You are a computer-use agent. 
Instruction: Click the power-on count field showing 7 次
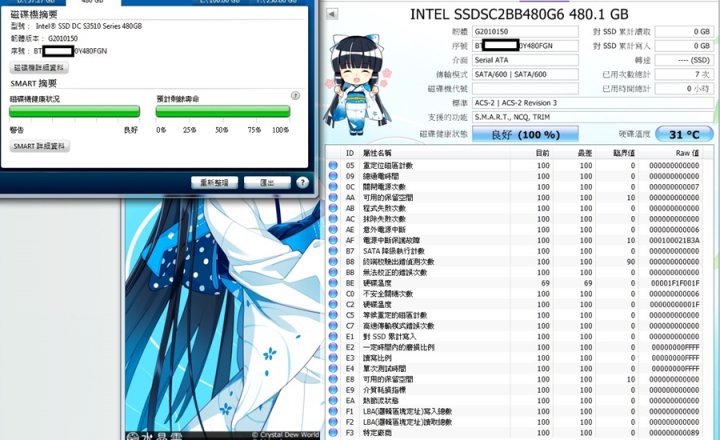(684, 74)
